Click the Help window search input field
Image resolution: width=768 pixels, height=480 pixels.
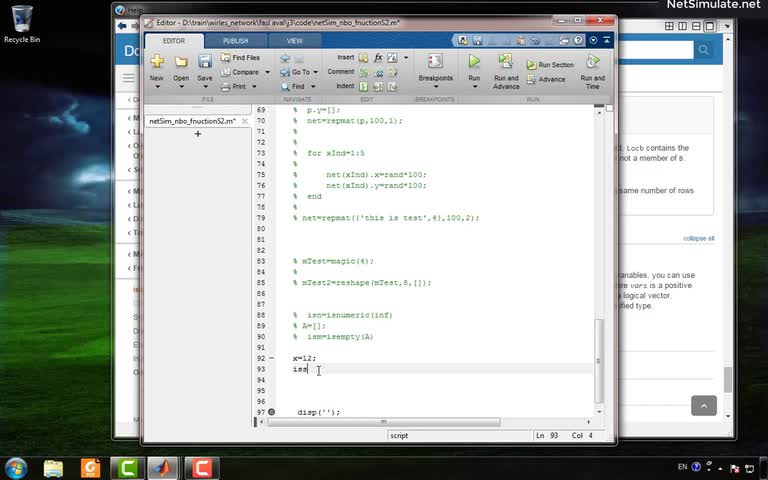[x=656, y=49]
